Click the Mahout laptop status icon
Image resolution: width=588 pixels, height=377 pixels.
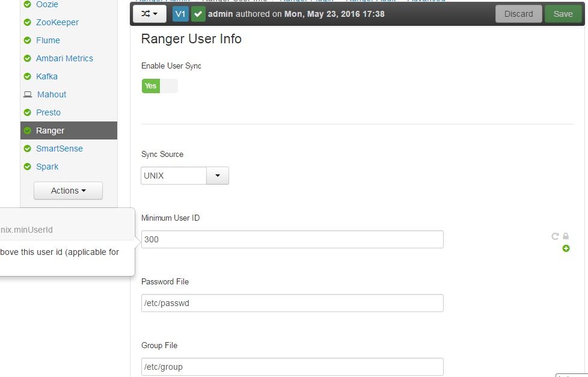(28, 94)
